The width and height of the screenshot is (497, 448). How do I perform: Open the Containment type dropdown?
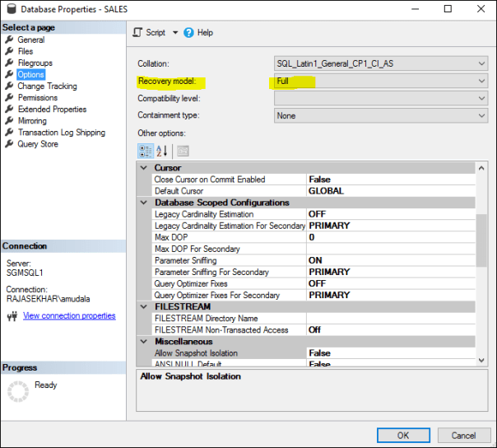[481, 116]
